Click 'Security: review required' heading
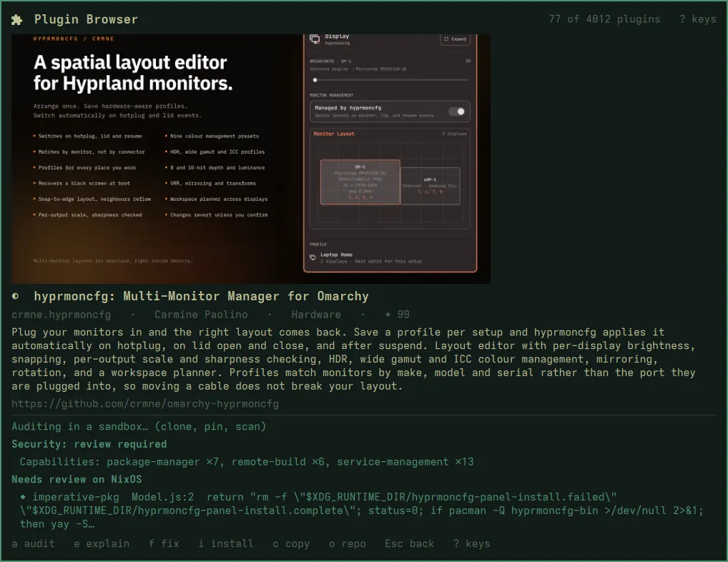The image size is (728, 562). coord(89,444)
